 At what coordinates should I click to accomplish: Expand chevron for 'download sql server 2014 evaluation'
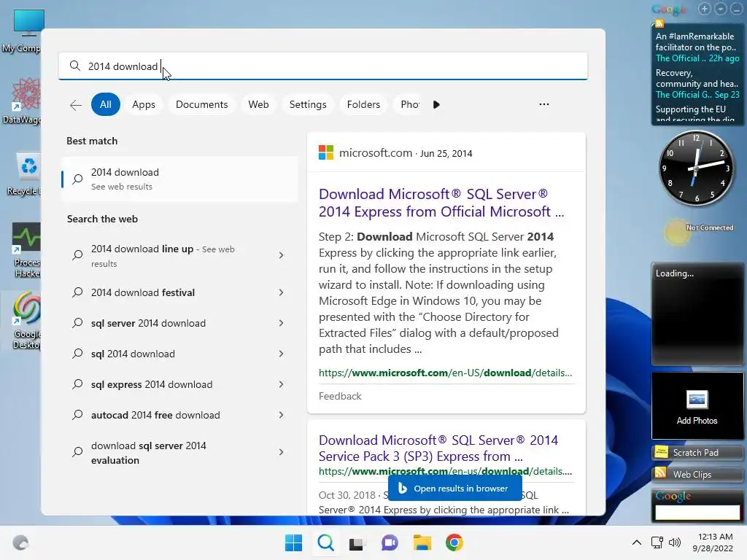coord(281,452)
